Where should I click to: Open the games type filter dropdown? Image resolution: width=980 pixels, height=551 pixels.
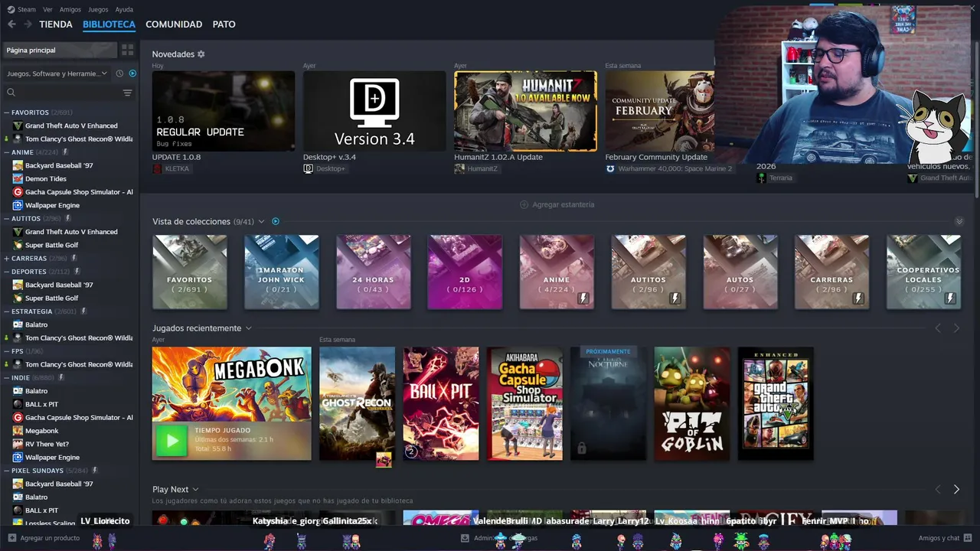coord(57,73)
